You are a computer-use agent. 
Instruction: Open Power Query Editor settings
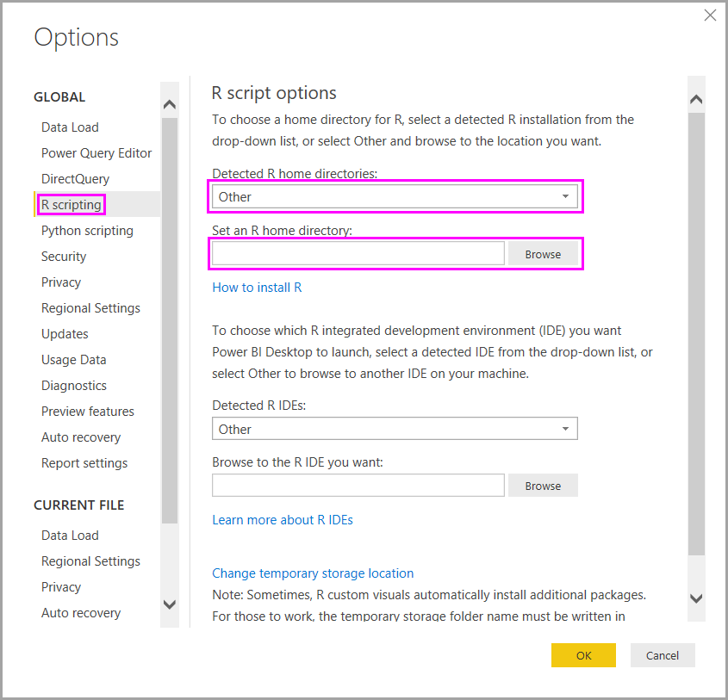[96, 152]
